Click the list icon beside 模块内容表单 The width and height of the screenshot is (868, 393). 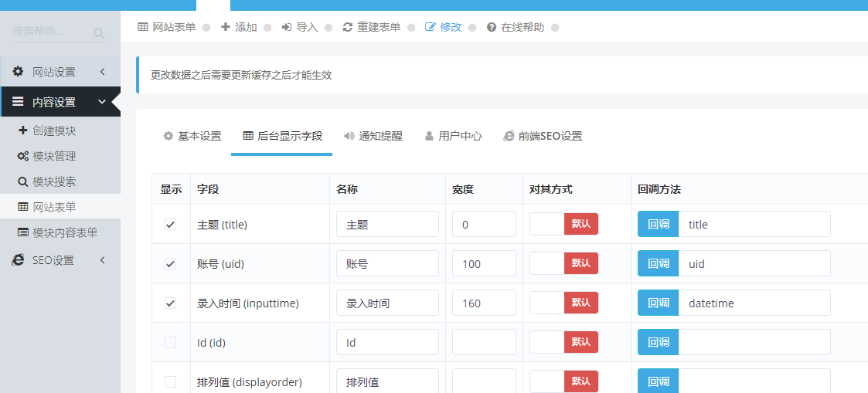[x=22, y=232]
